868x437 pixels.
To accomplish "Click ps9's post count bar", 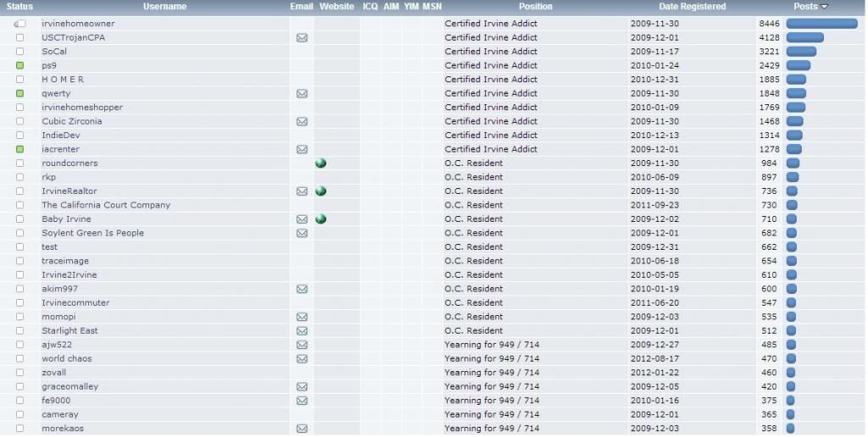I will pyautogui.click(x=798, y=65).
